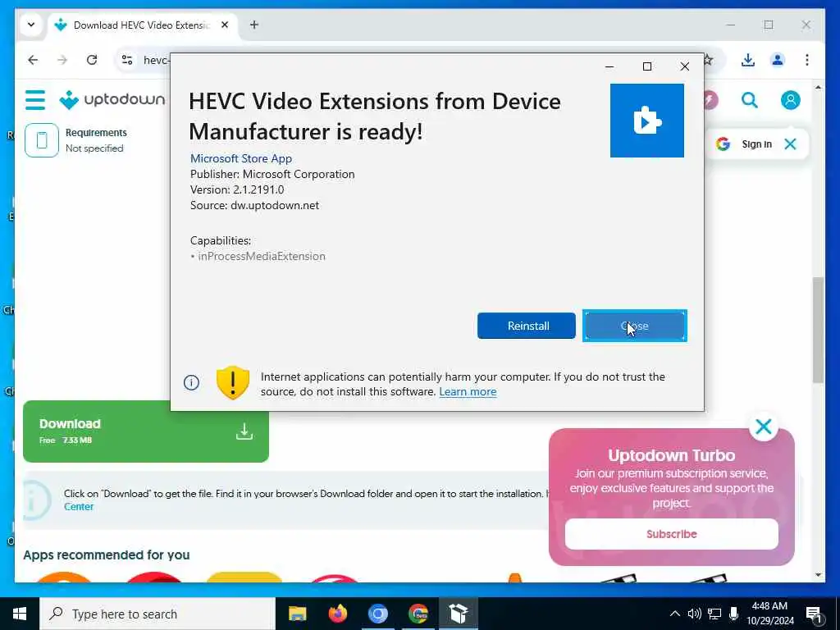Open the network status icon
The height and width of the screenshot is (630, 840).
[x=714, y=614]
